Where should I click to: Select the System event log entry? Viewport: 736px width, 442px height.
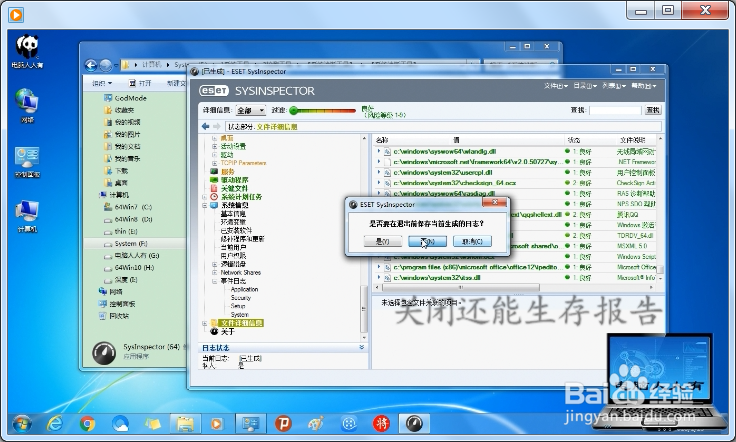[239, 314]
